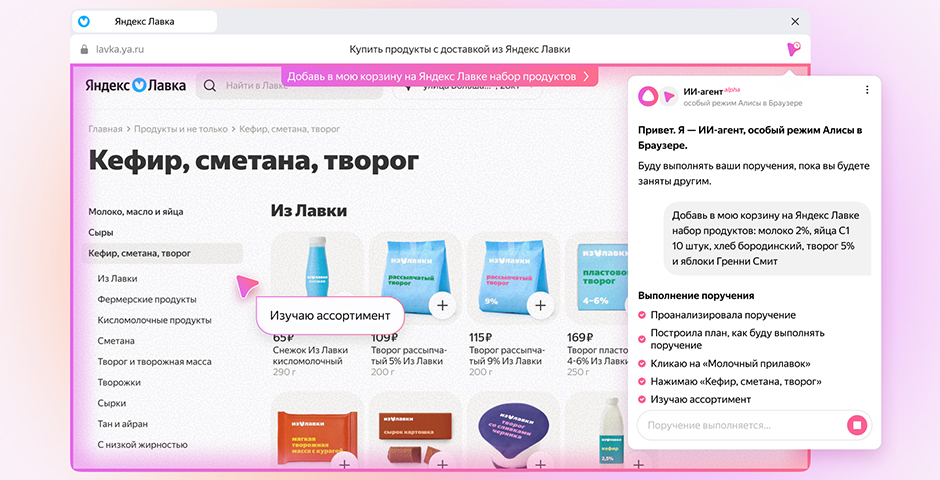Select Фермерские продукты subcategory
The width and height of the screenshot is (940, 480).
coord(146,299)
